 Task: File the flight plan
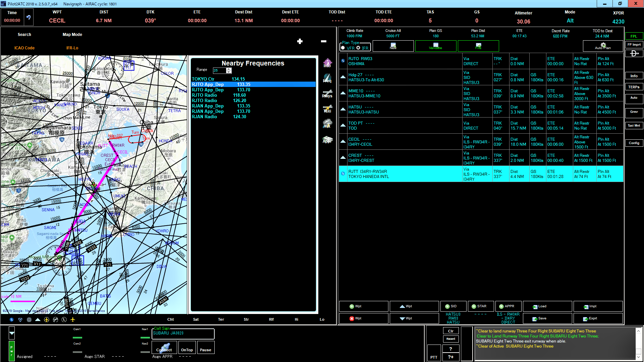tap(478, 46)
